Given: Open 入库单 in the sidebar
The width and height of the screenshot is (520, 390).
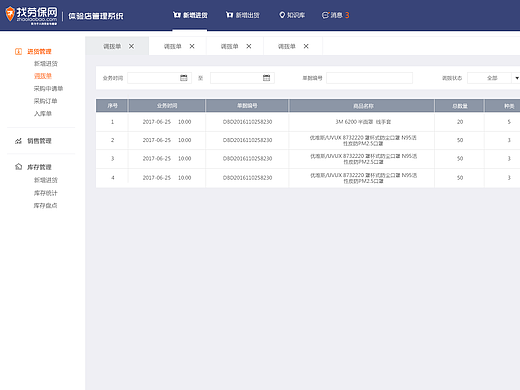Looking at the screenshot, I should [43, 113].
